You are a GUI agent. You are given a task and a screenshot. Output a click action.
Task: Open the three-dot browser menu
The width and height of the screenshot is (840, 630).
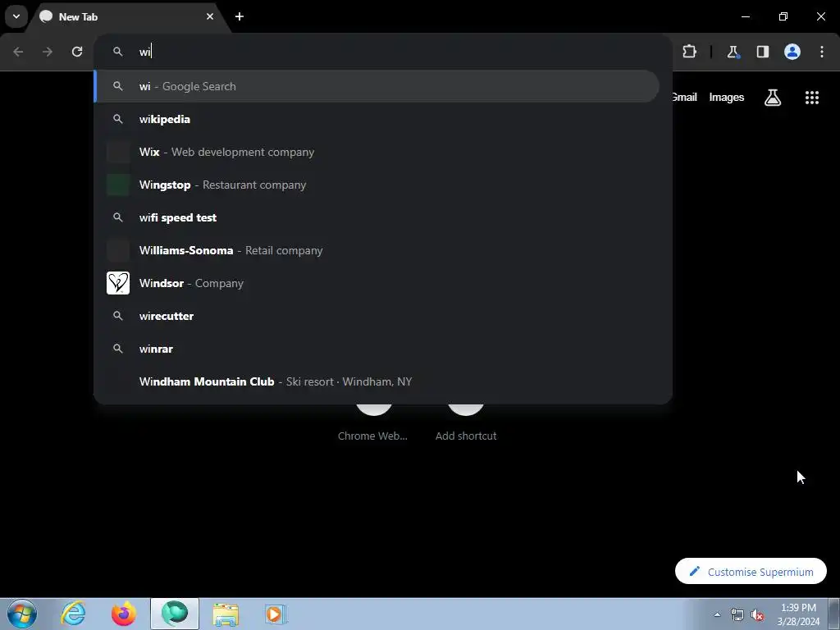coord(822,52)
